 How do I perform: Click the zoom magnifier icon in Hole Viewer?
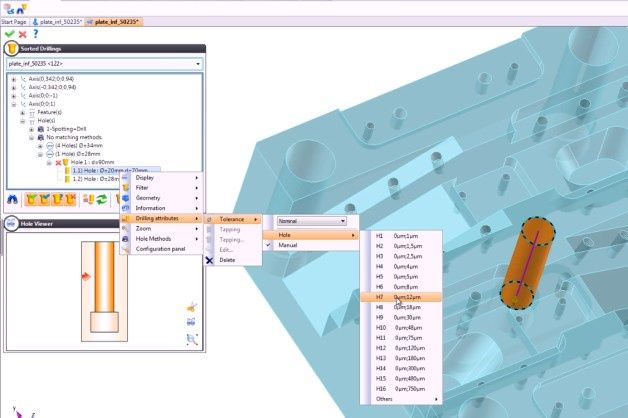(192, 340)
